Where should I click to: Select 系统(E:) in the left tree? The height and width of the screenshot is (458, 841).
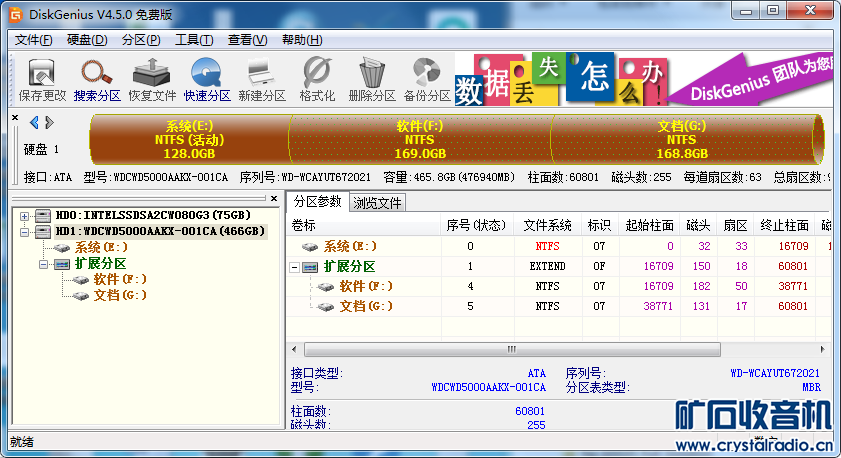pos(101,247)
